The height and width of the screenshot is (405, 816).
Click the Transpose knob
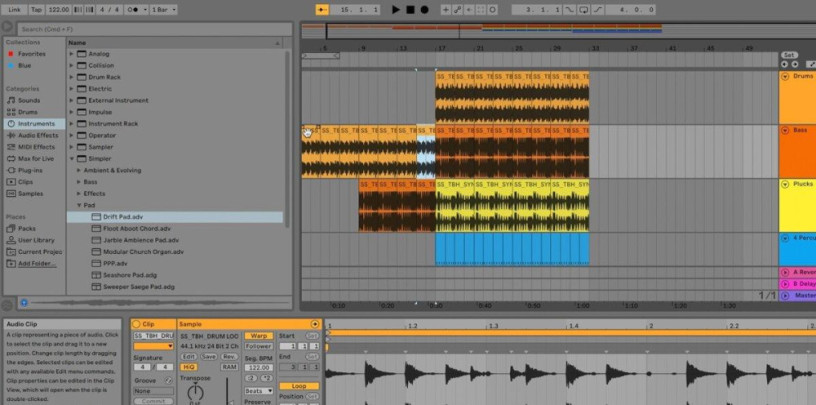click(x=195, y=392)
